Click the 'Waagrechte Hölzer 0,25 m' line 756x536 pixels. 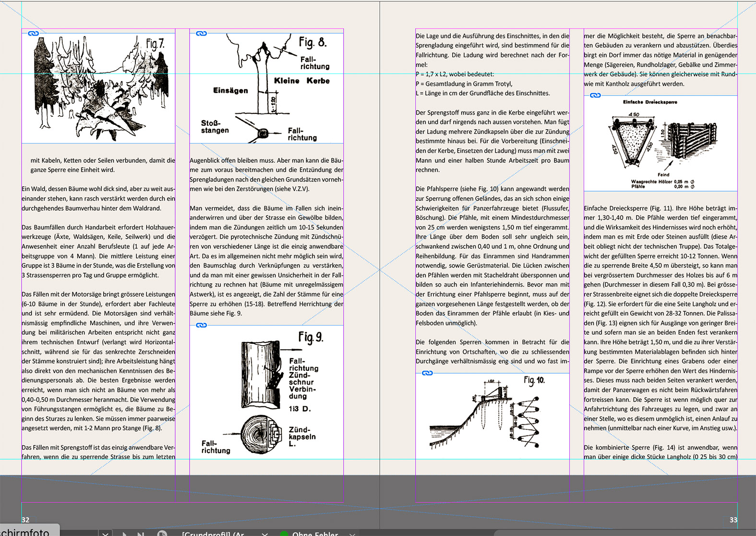(663, 182)
